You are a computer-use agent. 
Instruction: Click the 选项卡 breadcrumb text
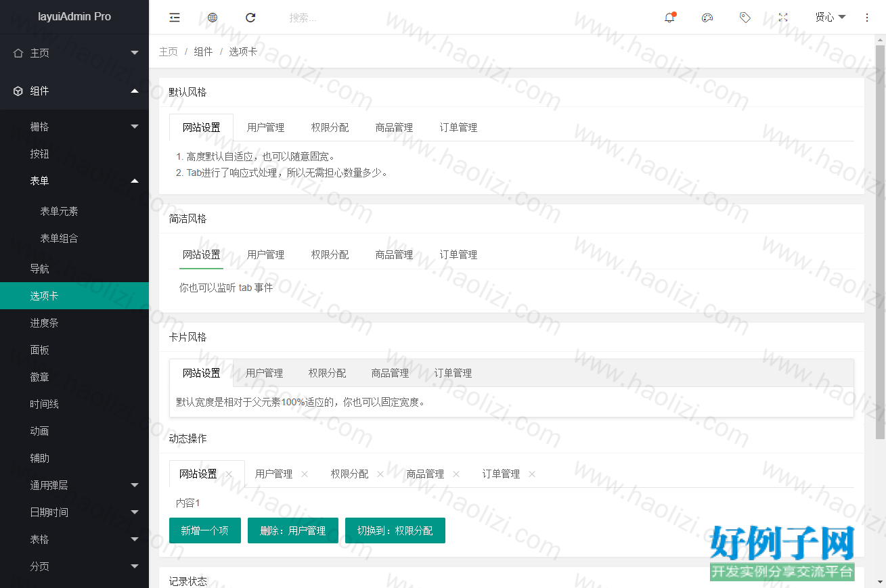243,51
